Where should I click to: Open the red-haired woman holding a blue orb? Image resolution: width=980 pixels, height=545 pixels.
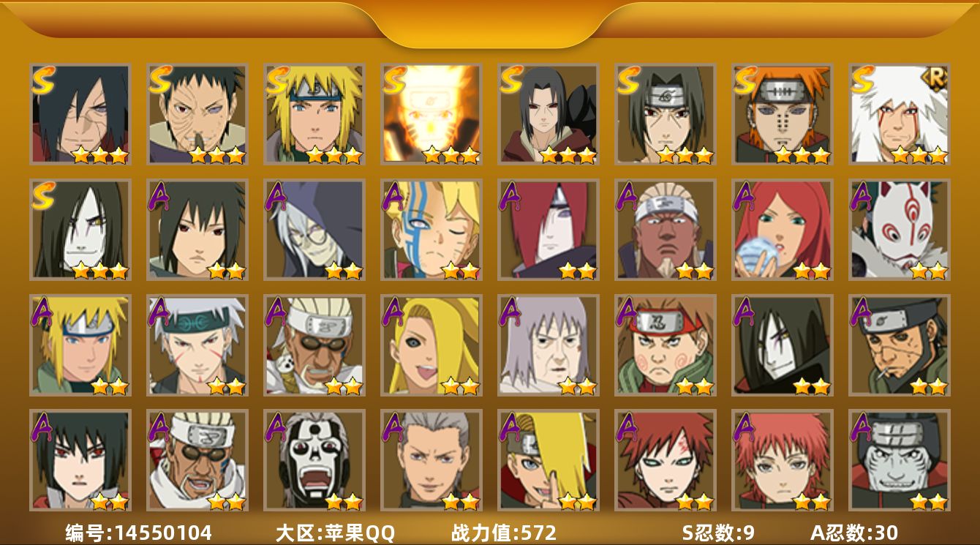click(782, 229)
